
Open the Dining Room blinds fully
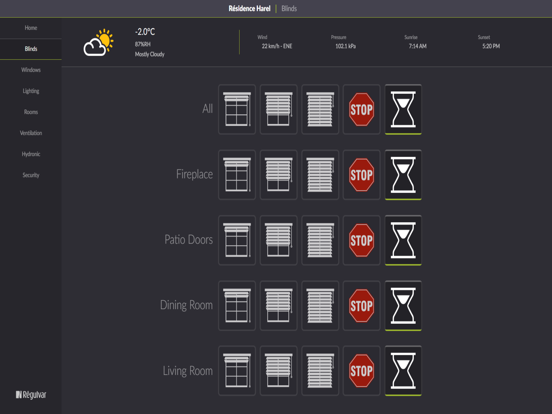(237, 306)
